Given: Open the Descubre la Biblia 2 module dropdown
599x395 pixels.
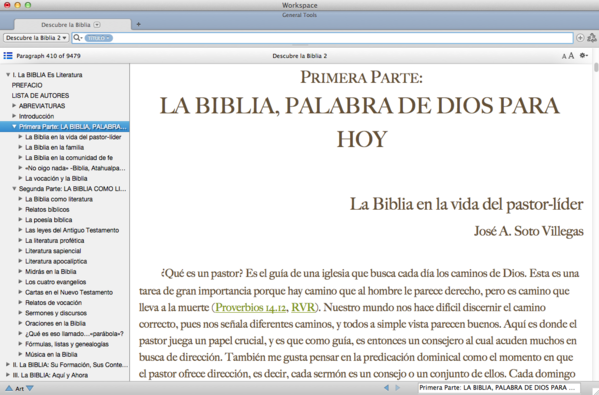Looking at the screenshot, I should (36, 37).
